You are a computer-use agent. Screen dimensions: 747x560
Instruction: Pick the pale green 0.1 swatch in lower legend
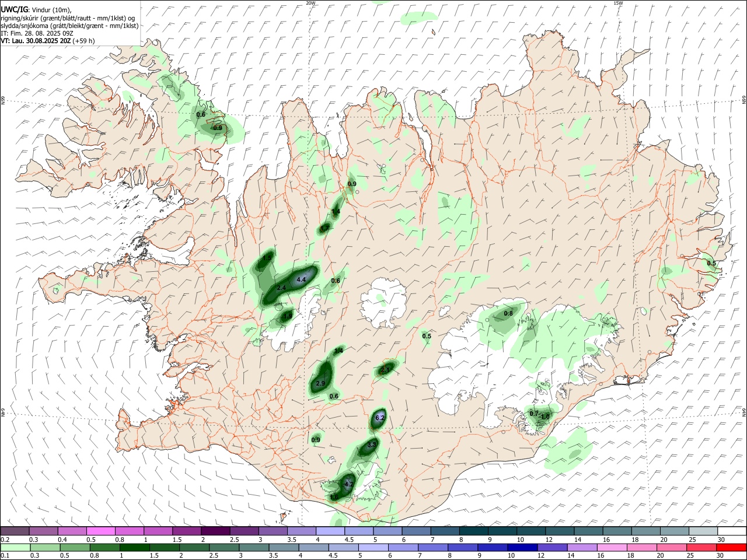[15, 547]
